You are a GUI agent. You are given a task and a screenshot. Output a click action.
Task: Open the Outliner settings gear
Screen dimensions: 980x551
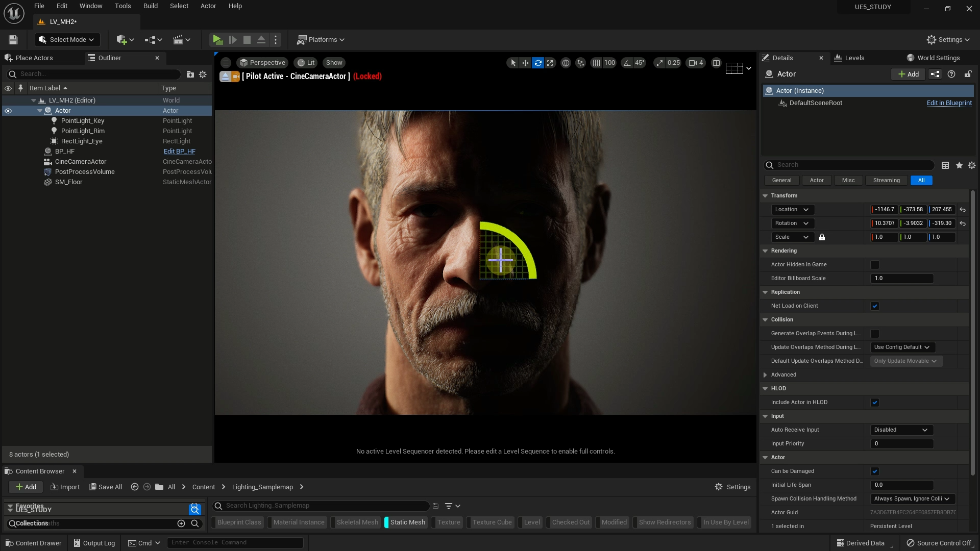(203, 74)
